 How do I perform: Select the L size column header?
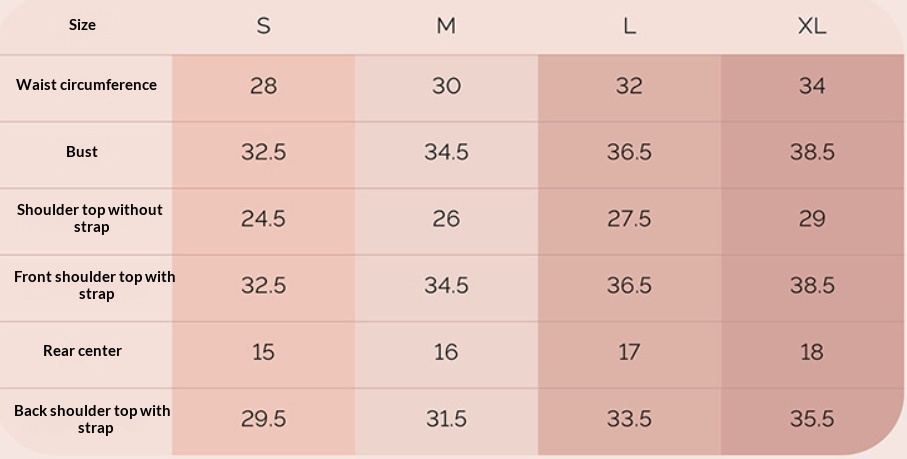click(629, 26)
